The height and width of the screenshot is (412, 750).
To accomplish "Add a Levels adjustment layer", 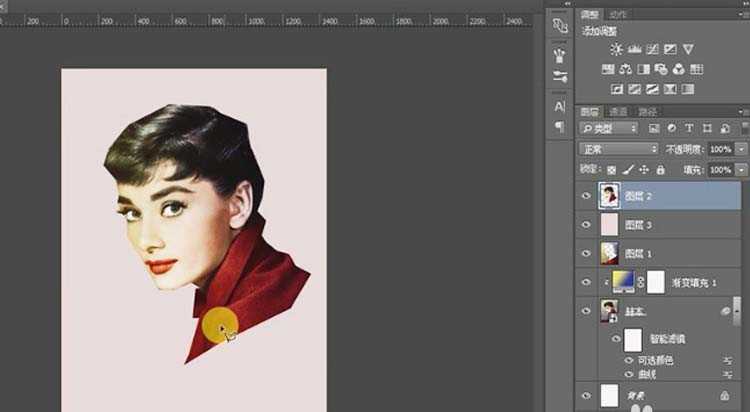I will click(x=634, y=49).
